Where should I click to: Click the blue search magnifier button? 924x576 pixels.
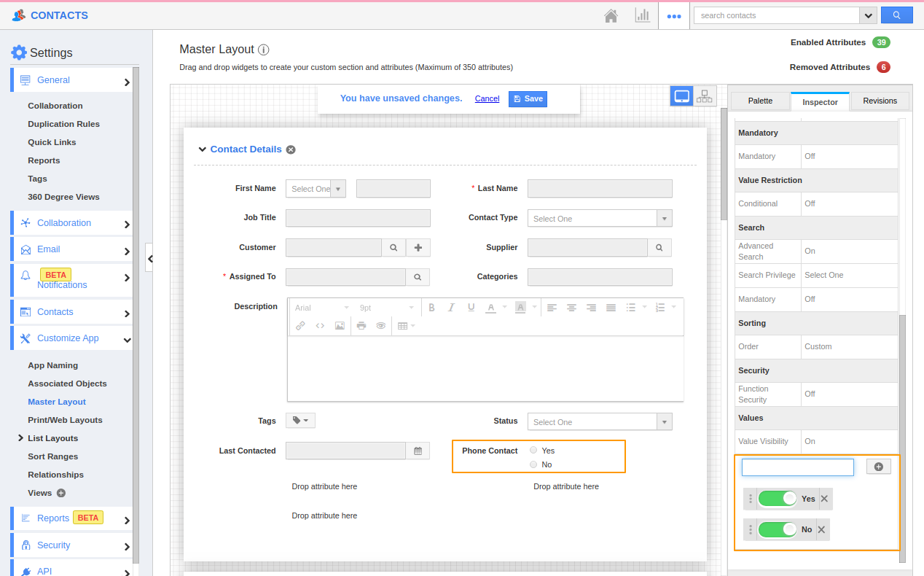pos(897,15)
